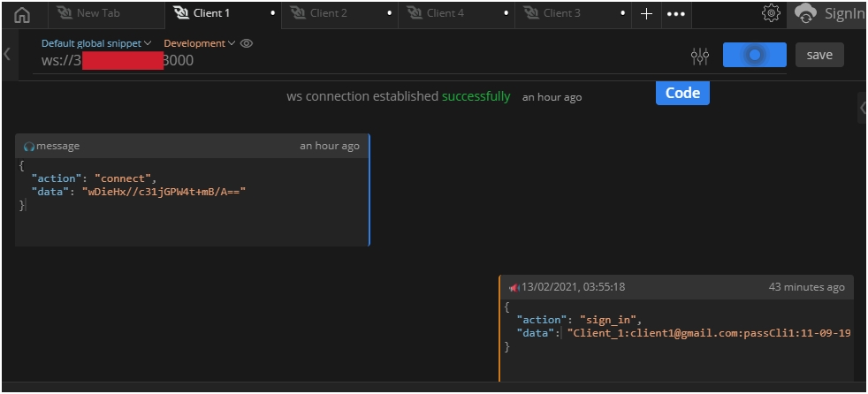Toggle the eye visibility icon beside Development
The height and width of the screenshot is (394, 868).
(x=247, y=43)
